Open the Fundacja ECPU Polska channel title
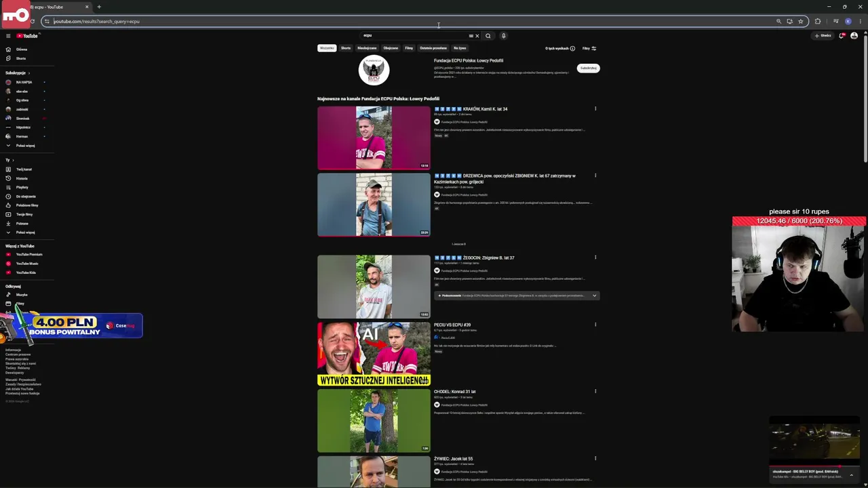Image resolution: width=868 pixels, height=488 pixels. (469, 60)
